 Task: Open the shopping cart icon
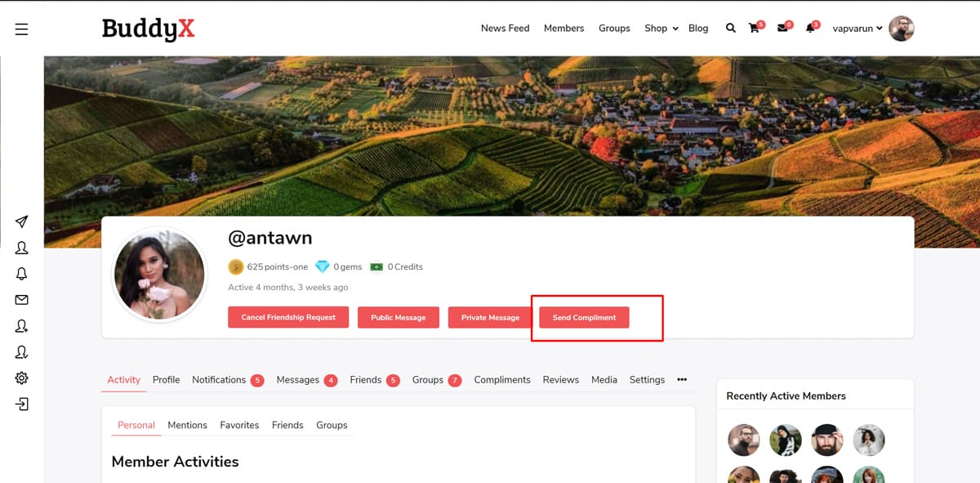[x=754, y=28]
